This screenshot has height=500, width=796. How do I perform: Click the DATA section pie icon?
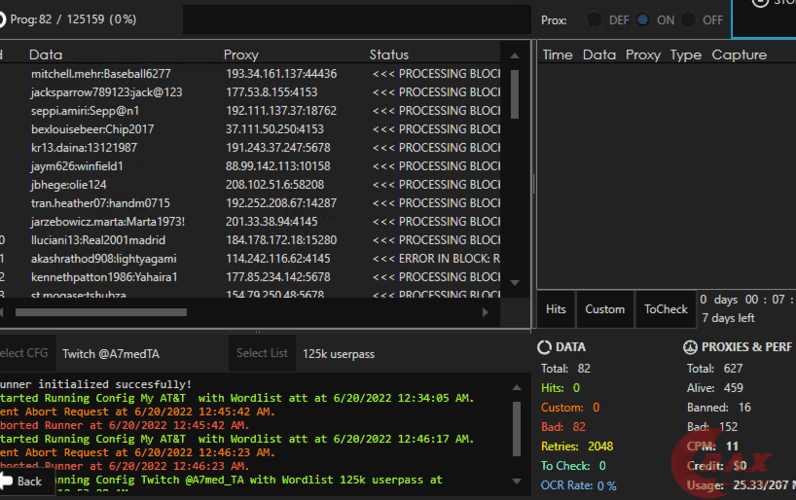545,347
